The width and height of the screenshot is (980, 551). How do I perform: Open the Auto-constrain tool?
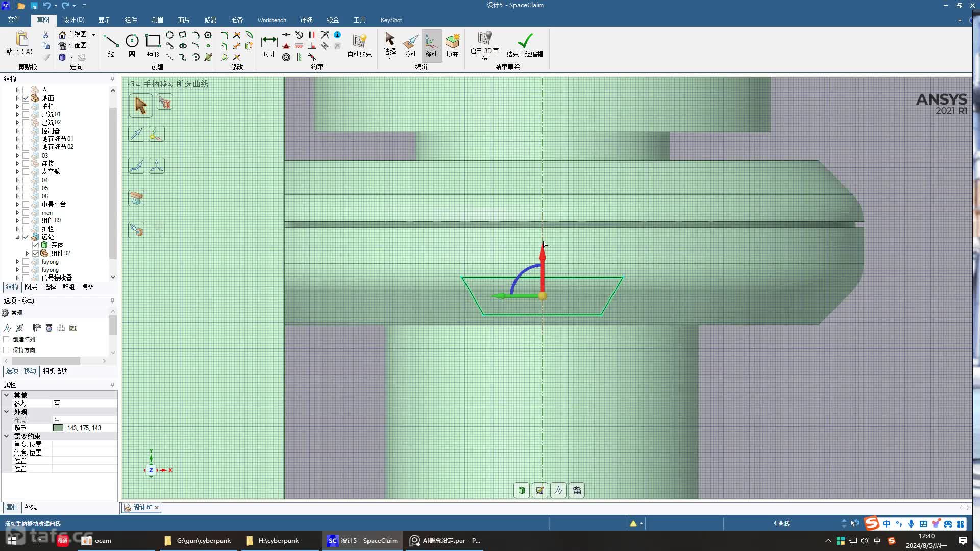pos(359,45)
